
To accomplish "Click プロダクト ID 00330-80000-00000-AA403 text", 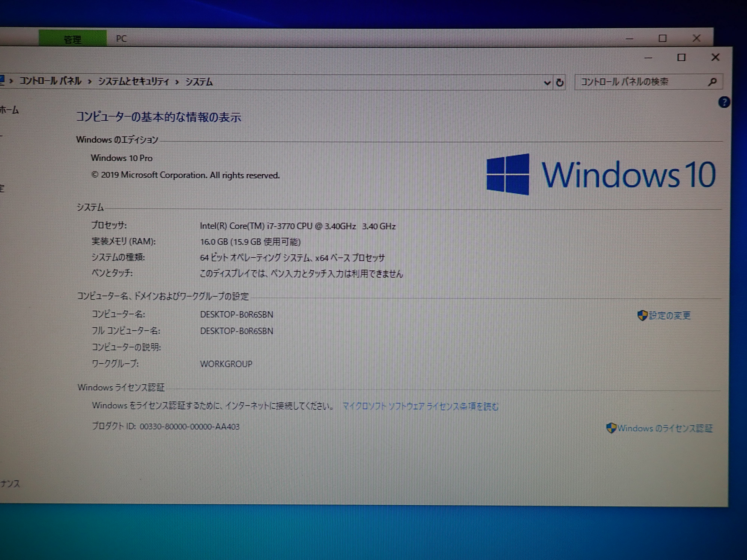I will click(165, 426).
